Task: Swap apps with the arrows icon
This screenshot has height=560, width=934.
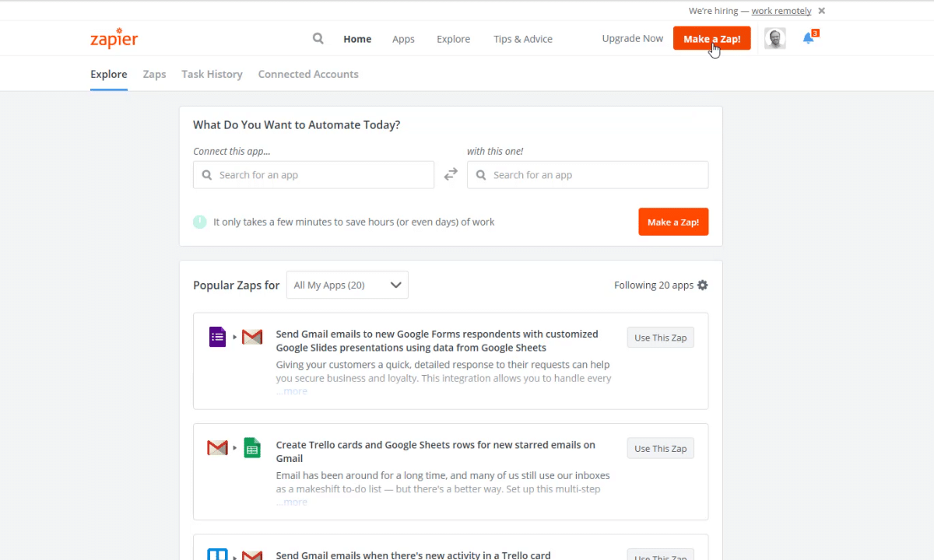Action: point(451,174)
